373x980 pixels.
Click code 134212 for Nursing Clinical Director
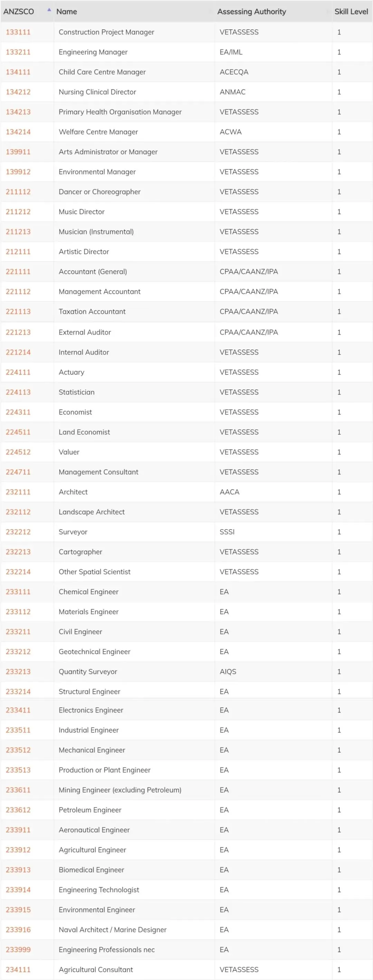tap(18, 92)
